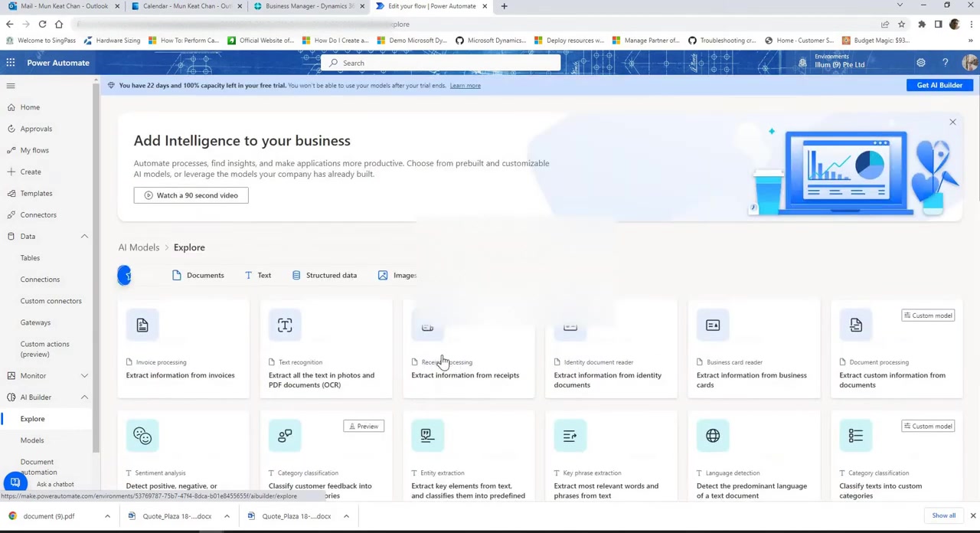Collapse the AI Builder section chevron
The width and height of the screenshot is (980, 533).
[84, 397]
